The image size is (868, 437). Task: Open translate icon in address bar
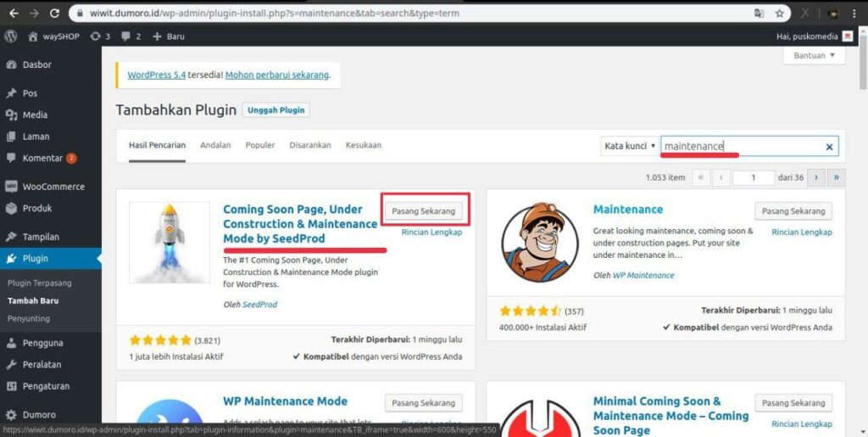pos(759,14)
